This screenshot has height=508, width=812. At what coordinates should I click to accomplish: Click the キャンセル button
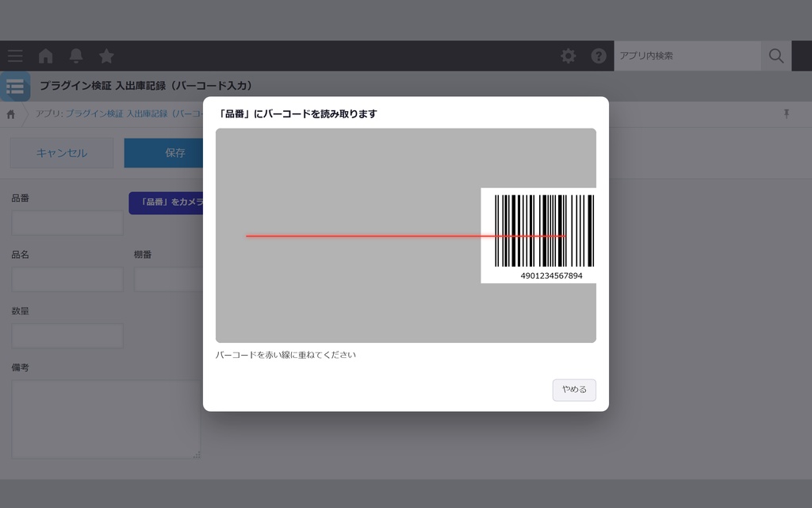click(62, 153)
